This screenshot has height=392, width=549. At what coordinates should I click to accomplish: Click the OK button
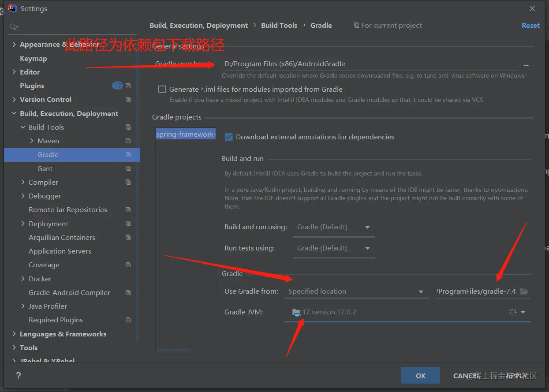click(421, 376)
